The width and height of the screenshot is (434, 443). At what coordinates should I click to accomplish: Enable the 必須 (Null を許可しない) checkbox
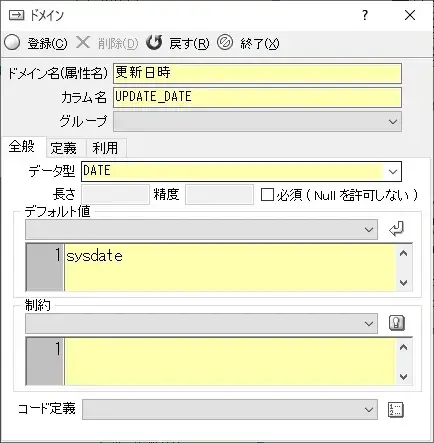[x=267, y=195]
